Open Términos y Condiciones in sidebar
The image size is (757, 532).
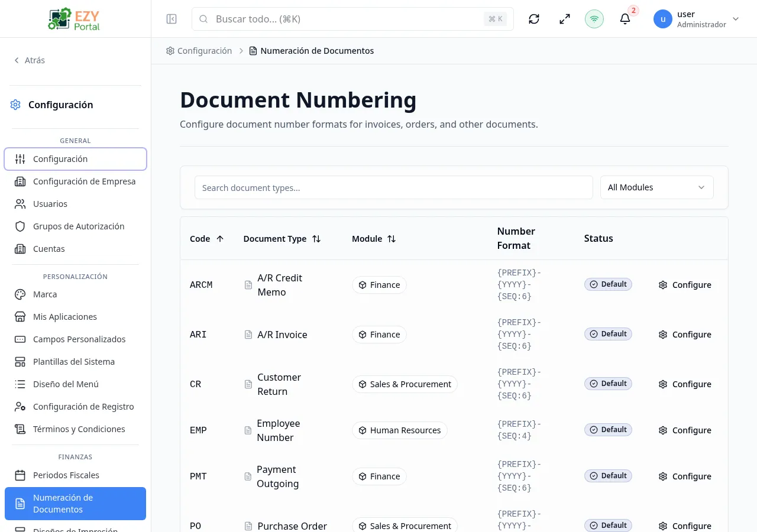[x=75, y=429]
